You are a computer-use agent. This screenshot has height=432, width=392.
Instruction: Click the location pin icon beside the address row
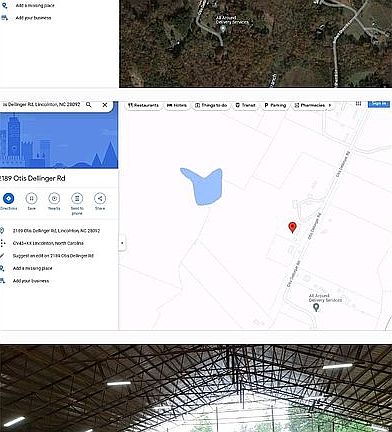tap(2, 231)
